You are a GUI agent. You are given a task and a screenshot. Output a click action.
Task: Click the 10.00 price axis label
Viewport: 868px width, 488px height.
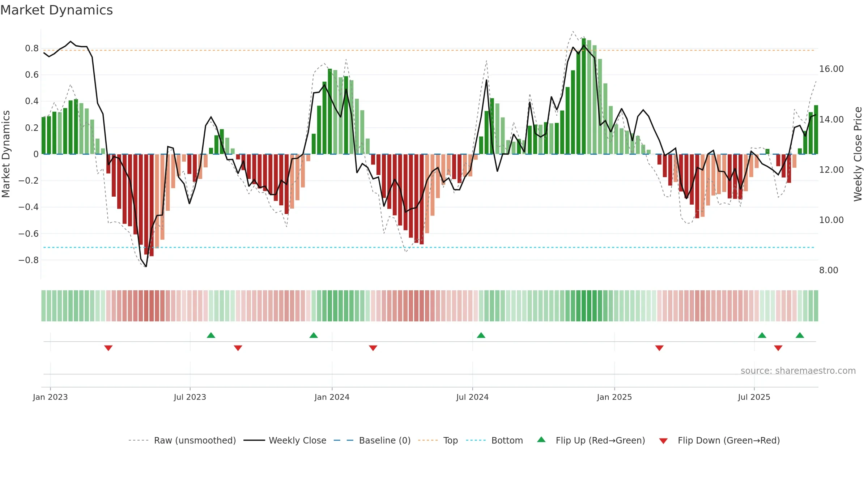[831, 220]
